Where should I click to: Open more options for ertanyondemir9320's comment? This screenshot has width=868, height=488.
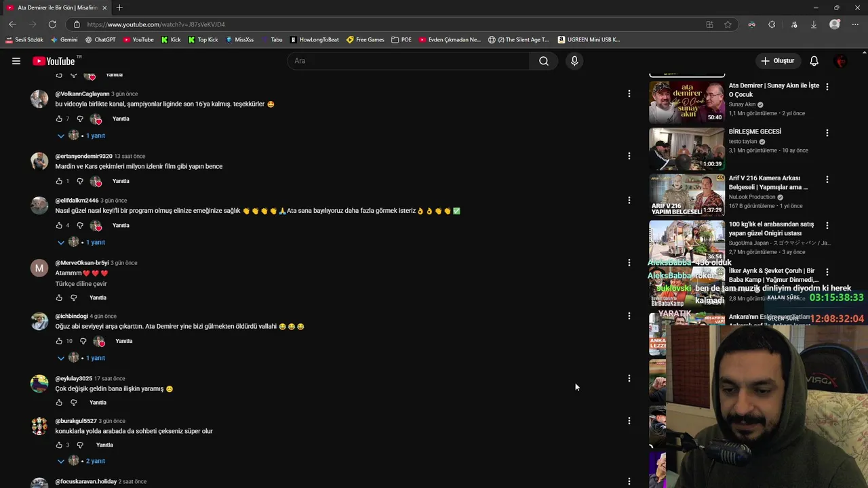click(629, 156)
